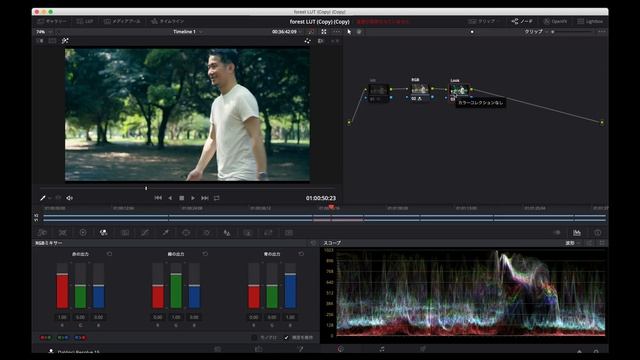Screen dimensions: 640x360
Task: Click the red playhead on mini timeline
Action: (331, 207)
